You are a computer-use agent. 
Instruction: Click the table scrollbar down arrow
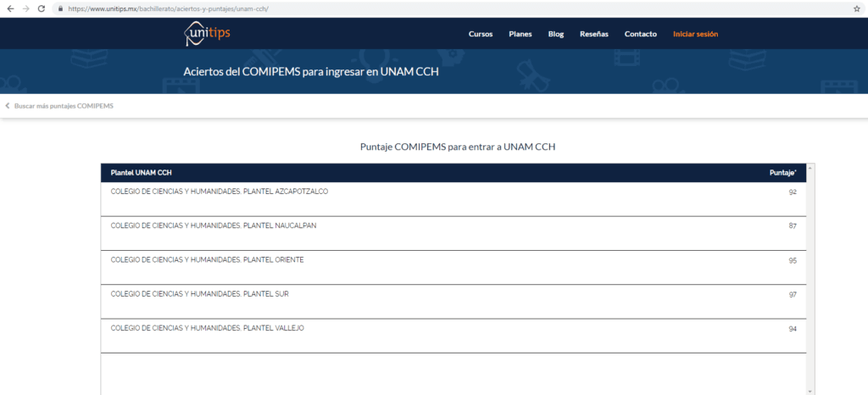[x=811, y=390]
